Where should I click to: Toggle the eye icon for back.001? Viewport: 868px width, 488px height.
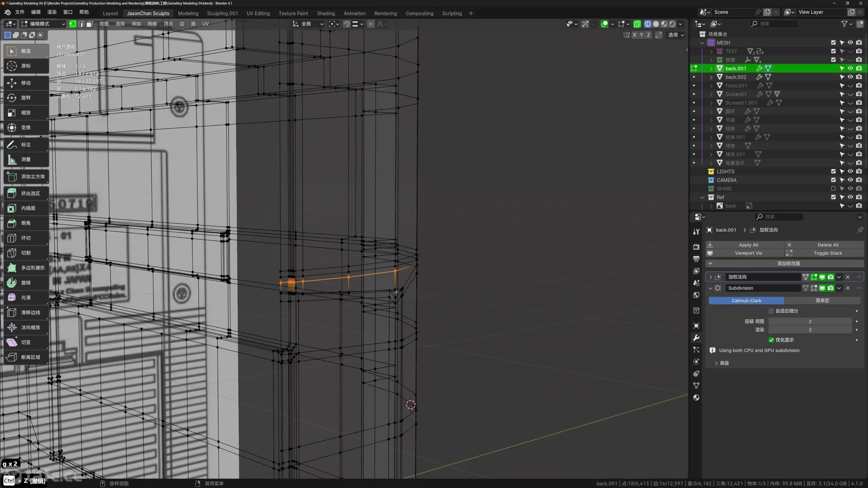click(x=850, y=68)
